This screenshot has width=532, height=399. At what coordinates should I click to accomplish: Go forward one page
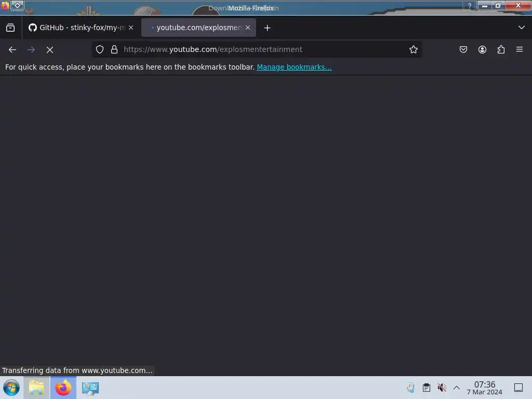tap(31, 50)
